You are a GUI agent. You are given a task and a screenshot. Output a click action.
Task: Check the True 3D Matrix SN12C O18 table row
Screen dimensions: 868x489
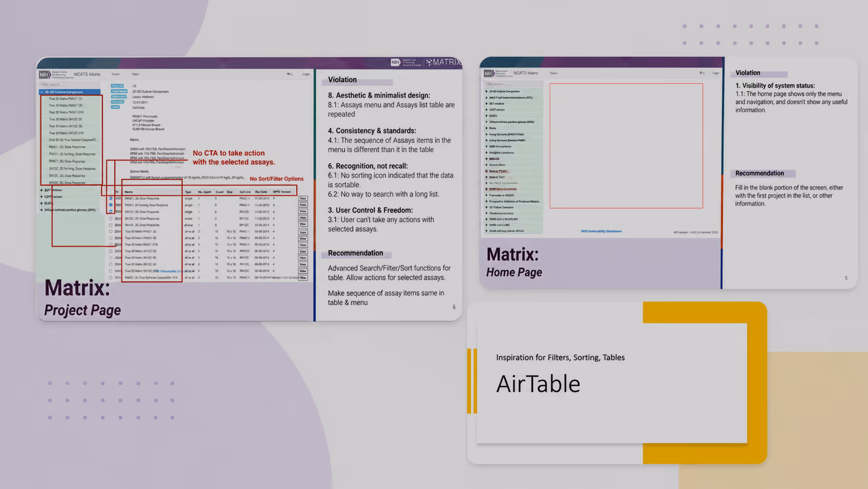[x=111, y=271]
